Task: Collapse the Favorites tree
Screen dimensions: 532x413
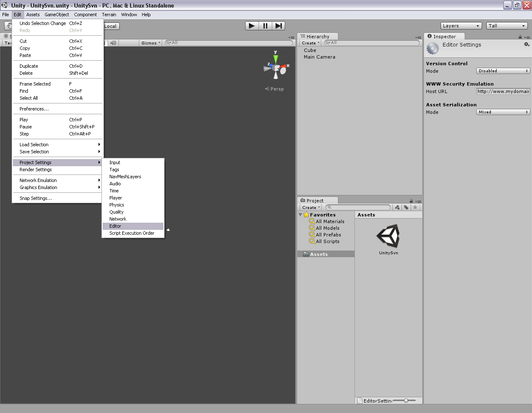Action: pos(300,215)
